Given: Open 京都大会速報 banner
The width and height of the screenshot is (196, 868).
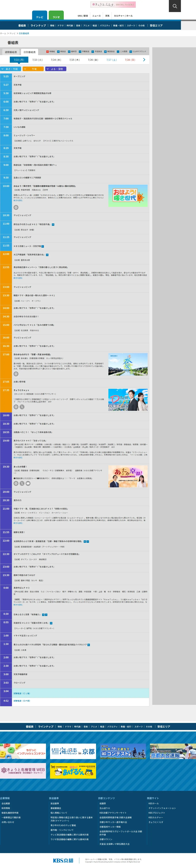Looking at the screenshot, I should coord(173,751).
